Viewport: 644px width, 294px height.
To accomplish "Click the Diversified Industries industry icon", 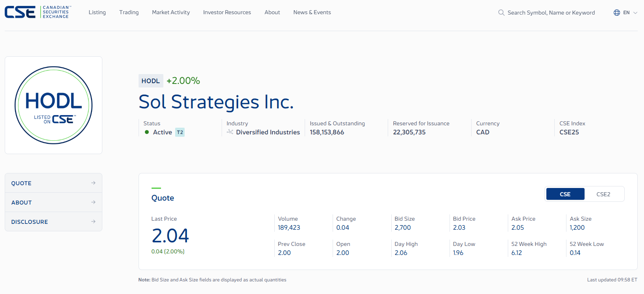I will click(x=230, y=132).
